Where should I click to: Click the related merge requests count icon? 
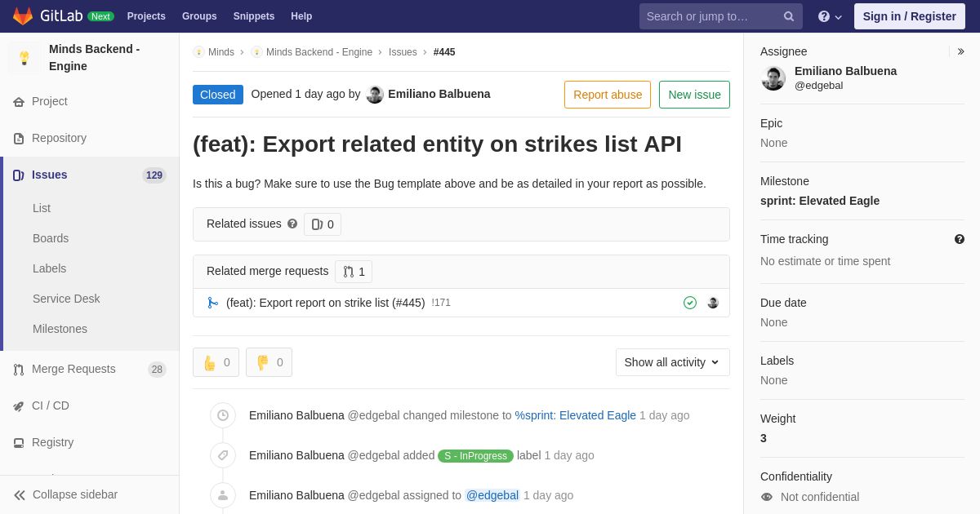[349, 272]
